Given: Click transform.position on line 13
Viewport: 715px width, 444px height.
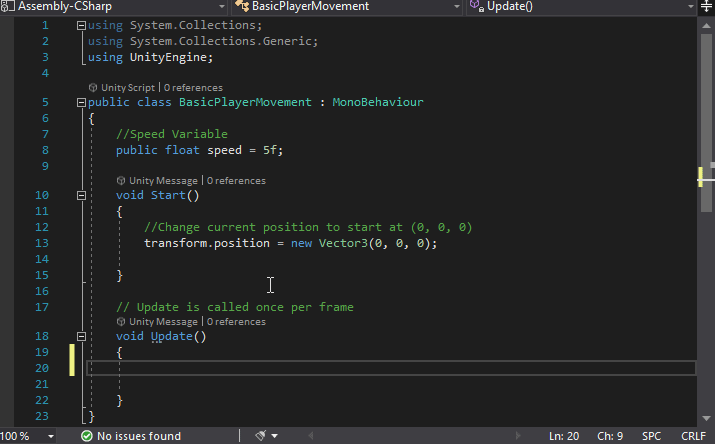Looking at the screenshot, I should (207, 243).
